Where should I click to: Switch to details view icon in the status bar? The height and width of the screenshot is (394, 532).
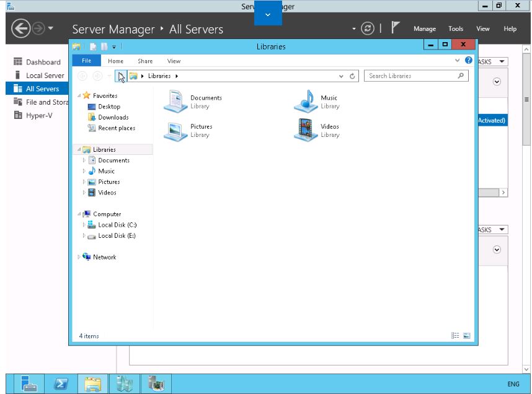(455, 335)
